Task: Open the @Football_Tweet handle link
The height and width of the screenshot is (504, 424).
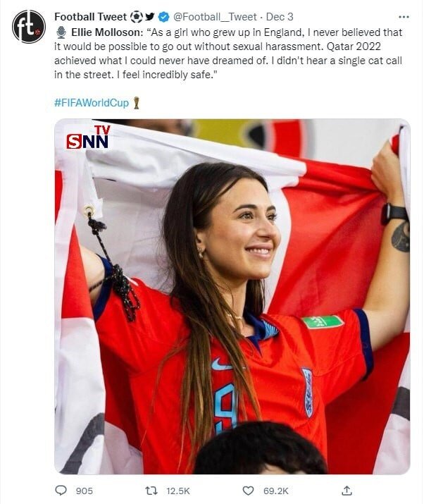Action: click(215, 17)
